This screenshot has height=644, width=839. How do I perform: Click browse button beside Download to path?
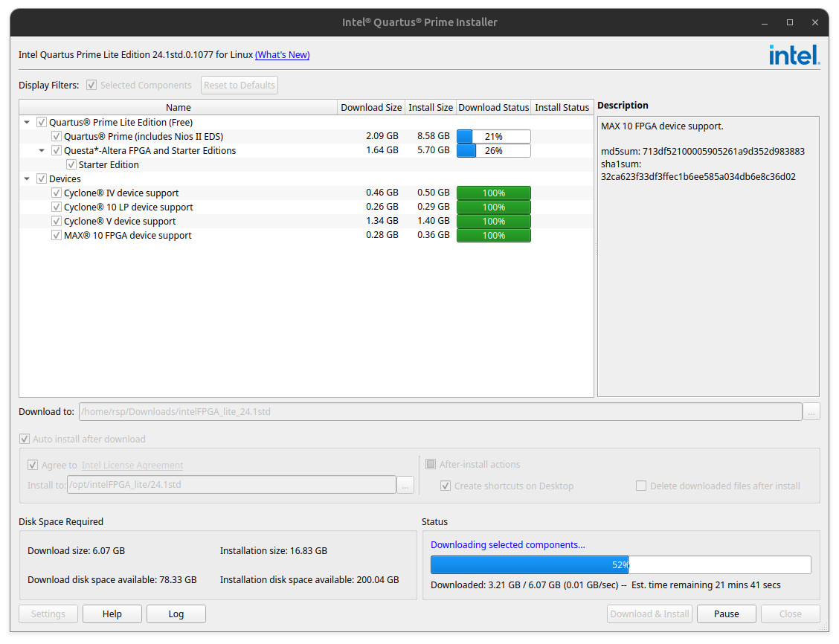pos(811,412)
